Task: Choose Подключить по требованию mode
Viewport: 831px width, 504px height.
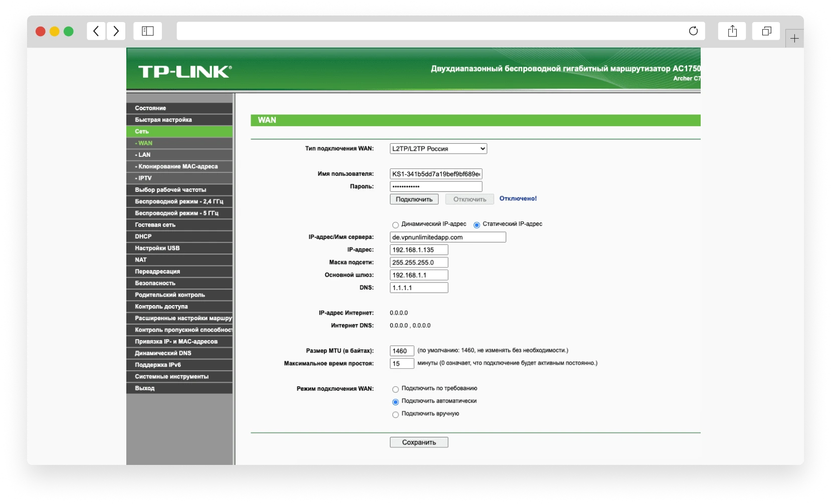Action: [395, 389]
